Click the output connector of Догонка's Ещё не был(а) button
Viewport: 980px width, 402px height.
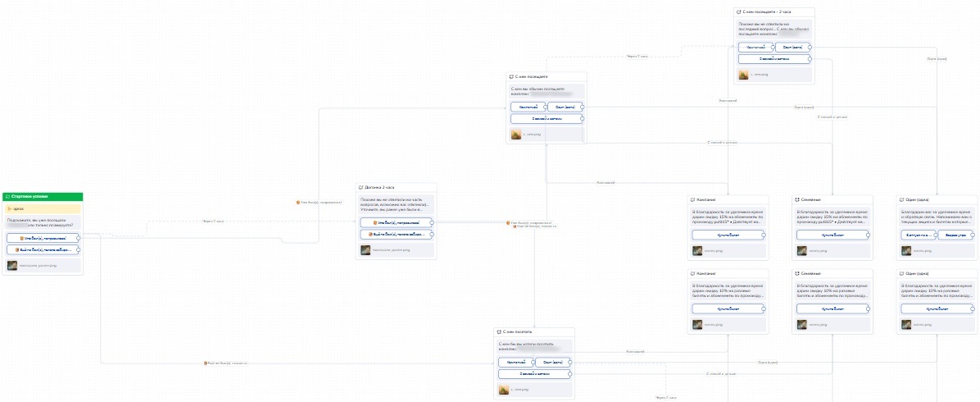pos(433,234)
